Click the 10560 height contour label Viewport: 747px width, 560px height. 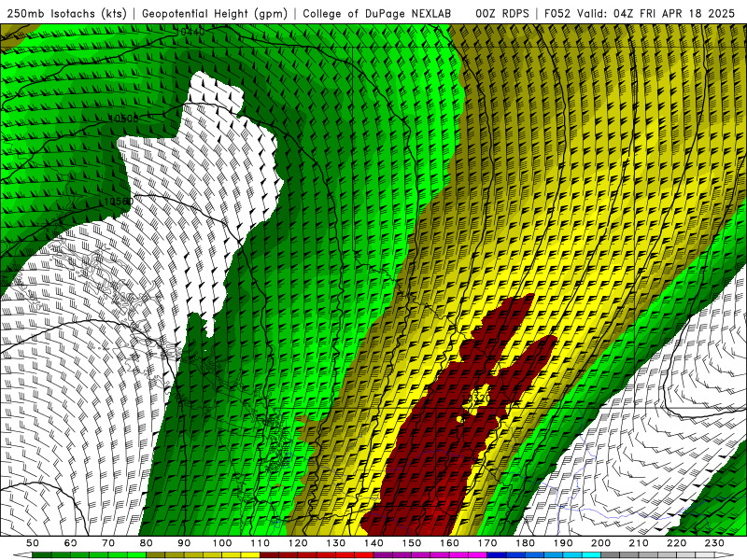[x=119, y=202]
